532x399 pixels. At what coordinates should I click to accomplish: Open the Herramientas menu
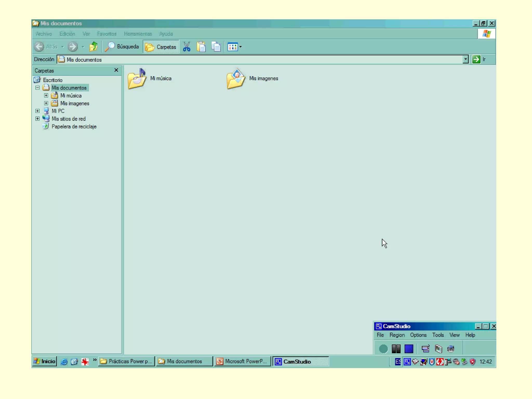click(138, 34)
